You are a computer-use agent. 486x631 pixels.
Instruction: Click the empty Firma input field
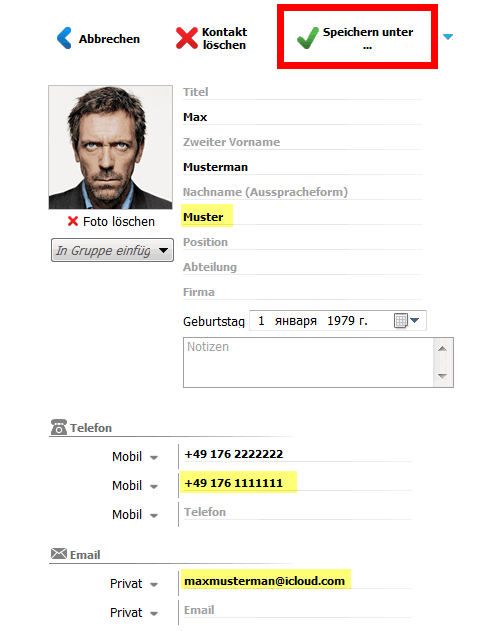coord(302,292)
